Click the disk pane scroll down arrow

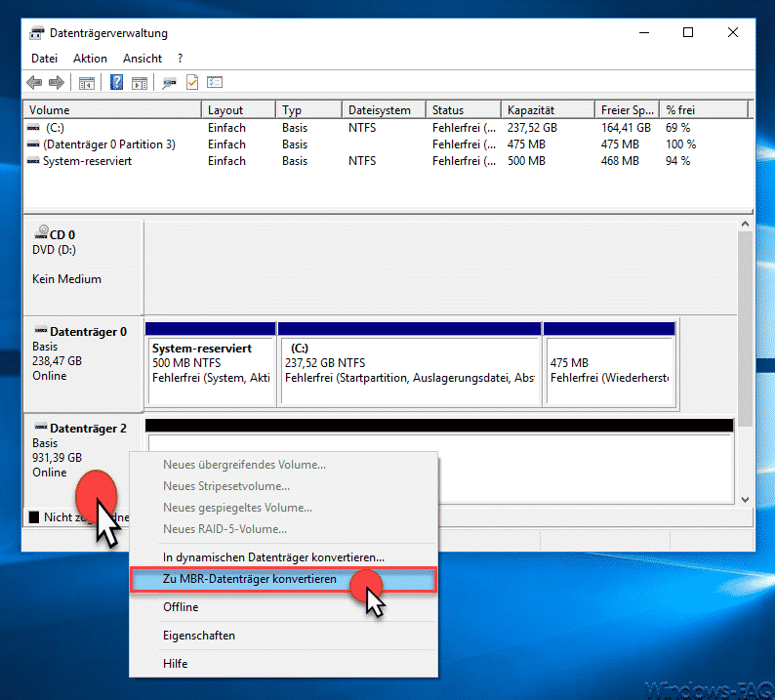[x=745, y=500]
